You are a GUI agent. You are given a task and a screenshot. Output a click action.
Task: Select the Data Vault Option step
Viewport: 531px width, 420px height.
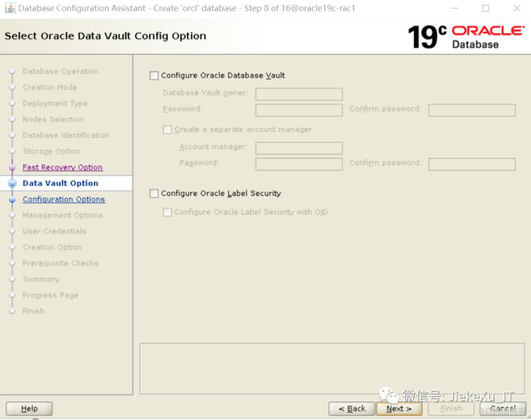coord(60,183)
